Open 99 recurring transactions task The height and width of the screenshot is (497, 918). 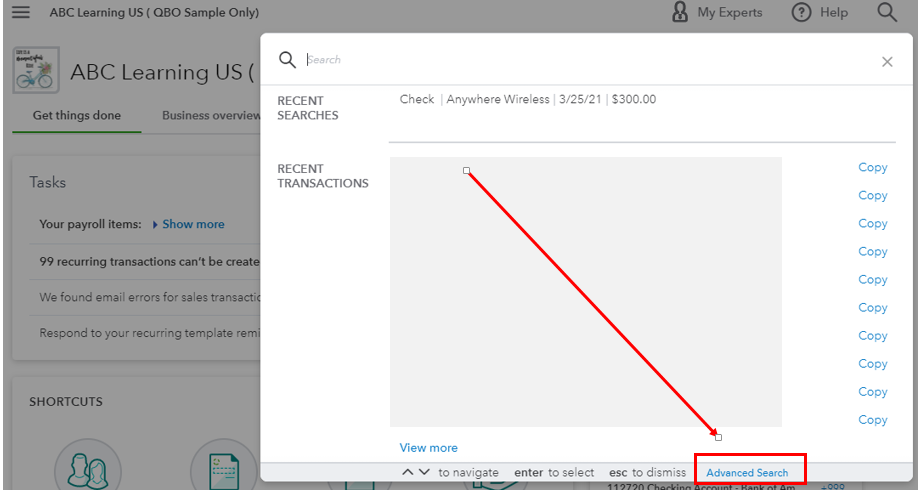[x=149, y=262]
